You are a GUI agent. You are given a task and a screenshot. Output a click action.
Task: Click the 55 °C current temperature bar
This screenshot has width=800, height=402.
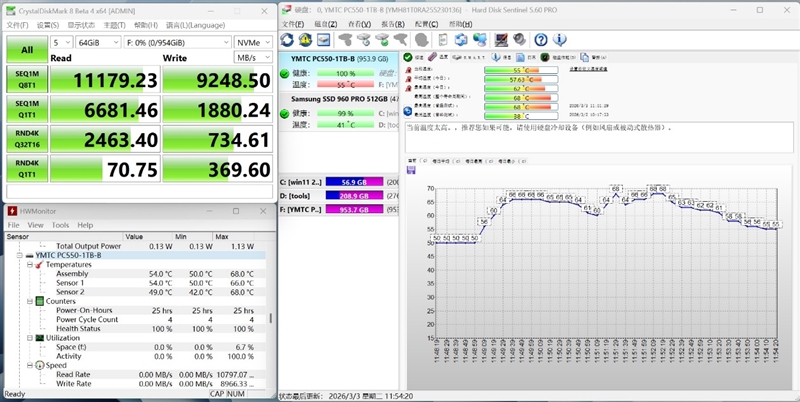520,70
